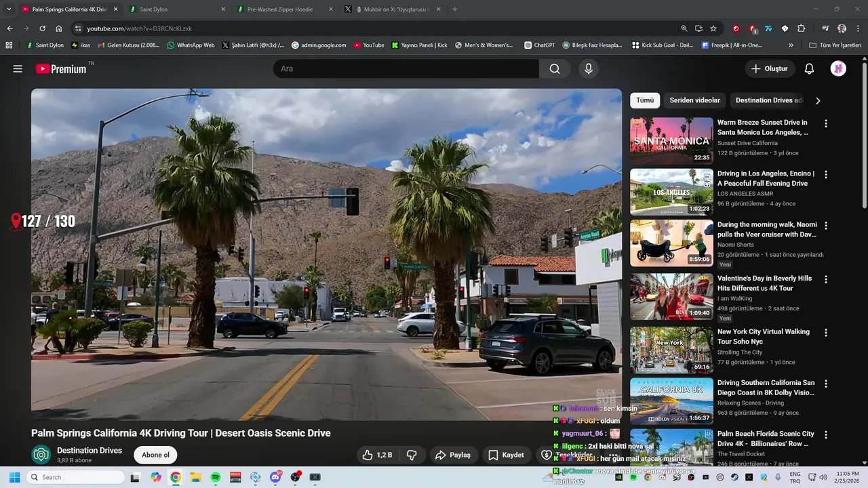Viewport: 868px width, 488px height.
Task: Reload the page in Chrome
Action: [x=42, y=28]
